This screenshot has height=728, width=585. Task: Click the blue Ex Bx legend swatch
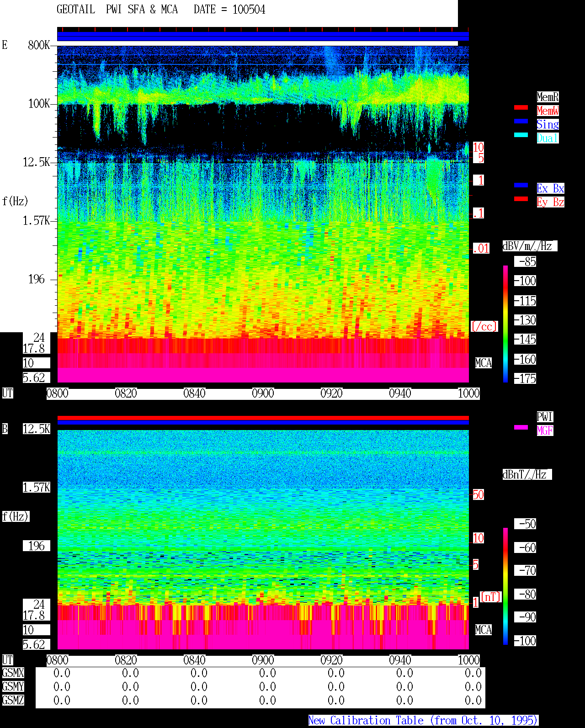[521, 185]
